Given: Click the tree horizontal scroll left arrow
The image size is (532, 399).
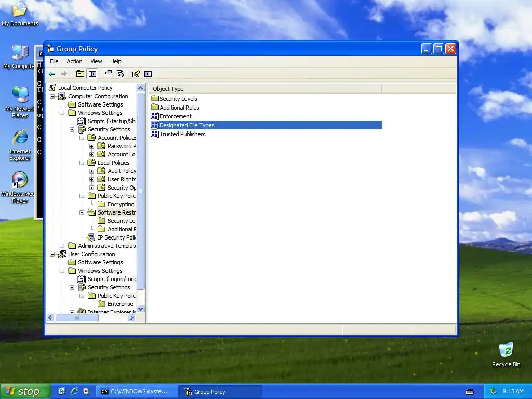Looking at the screenshot, I should pyautogui.click(x=50, y=318).
